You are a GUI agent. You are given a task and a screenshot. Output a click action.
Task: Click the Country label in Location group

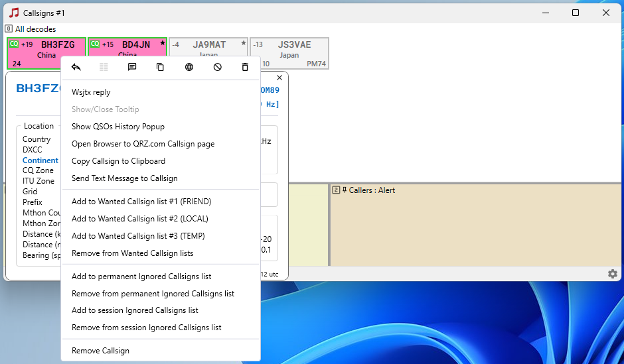(x=37, y=139)
